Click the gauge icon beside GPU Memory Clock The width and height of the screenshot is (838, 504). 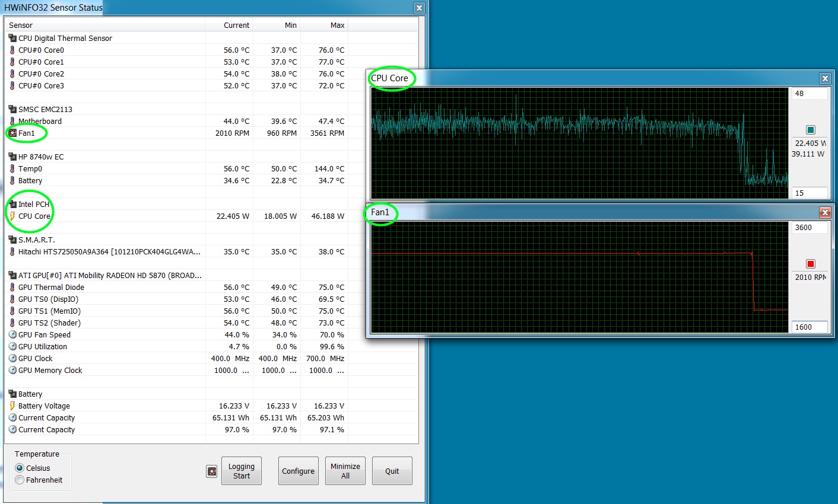[x=12, y=370]
